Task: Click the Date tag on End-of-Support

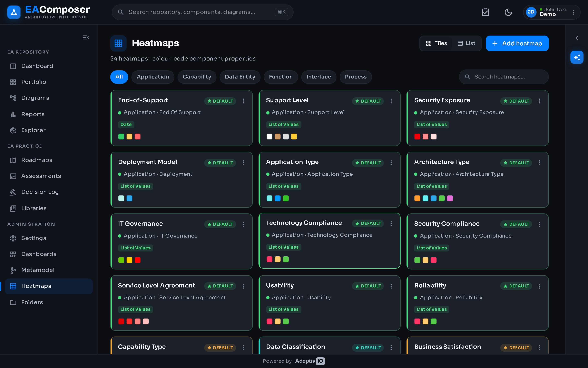Action: 126,124
